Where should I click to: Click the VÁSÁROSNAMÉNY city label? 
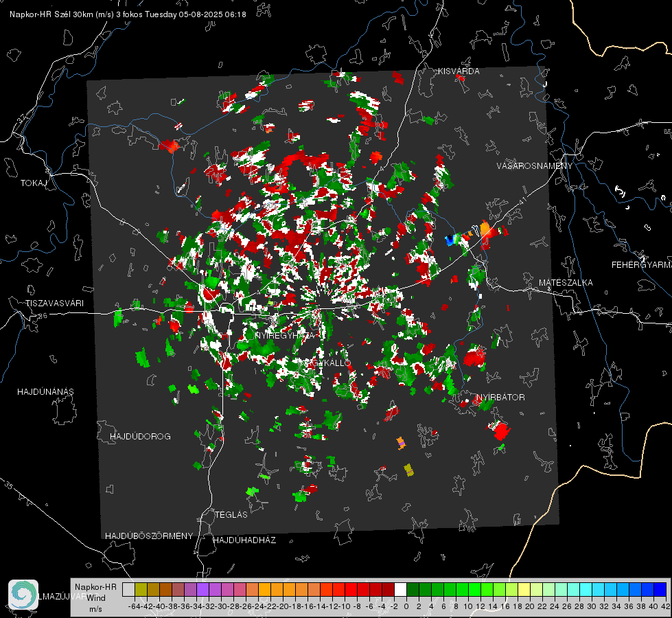pyautogui.click(x=535, y=166)
